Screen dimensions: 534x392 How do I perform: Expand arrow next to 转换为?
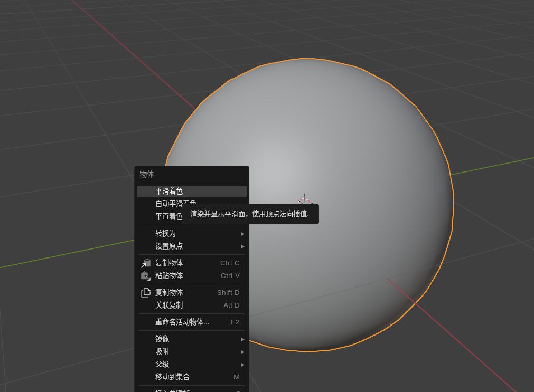click(x=242, y=234)
